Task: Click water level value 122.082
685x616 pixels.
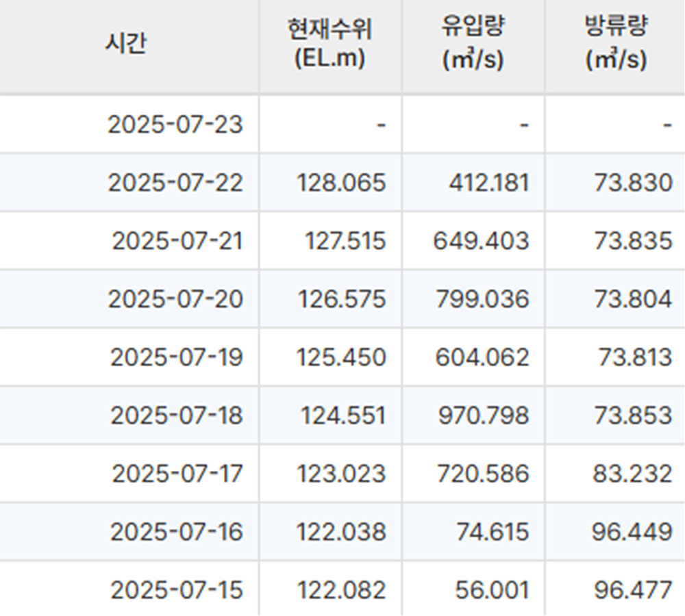Action: tap(341, 590)
